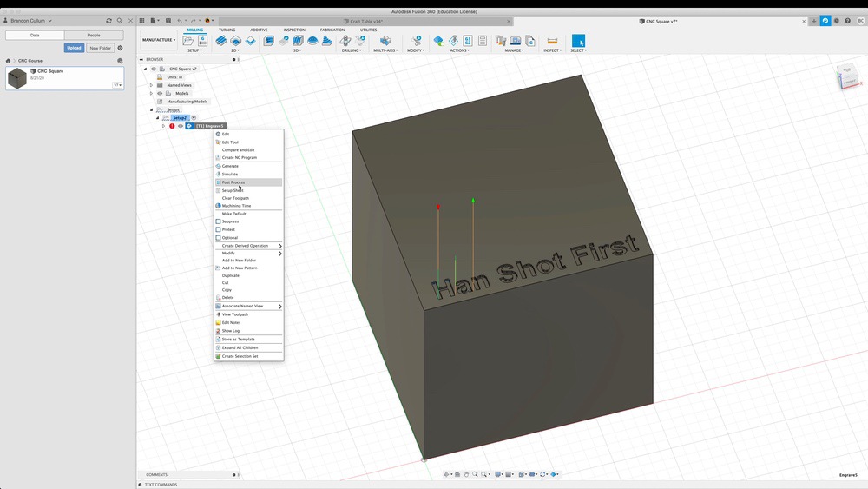Toggle eye visibility for CNC Square v7

click(154, 69)
